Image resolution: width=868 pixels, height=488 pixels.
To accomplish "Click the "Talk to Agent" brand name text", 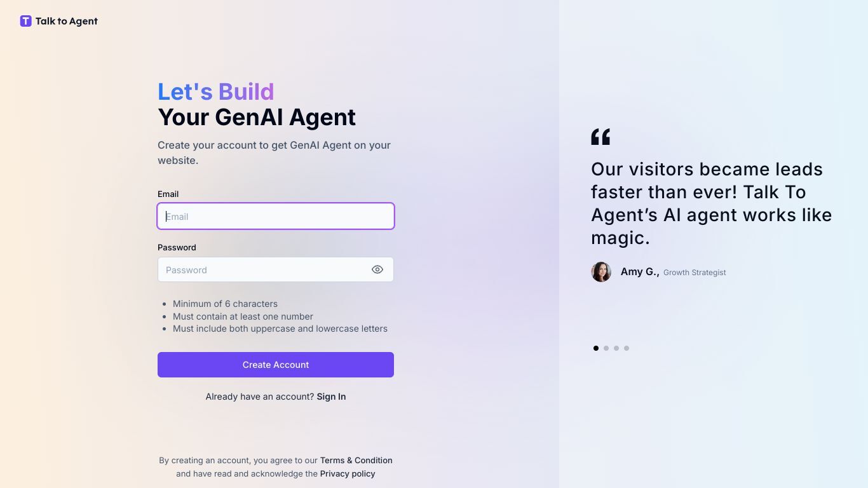I will coord(67,21).
